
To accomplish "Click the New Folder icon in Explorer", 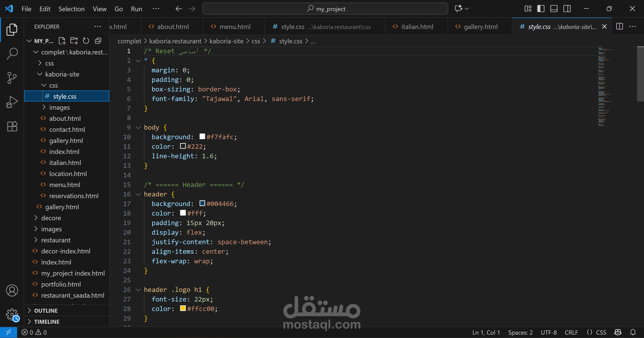I will pyautogui.click(x=74, y=41).
